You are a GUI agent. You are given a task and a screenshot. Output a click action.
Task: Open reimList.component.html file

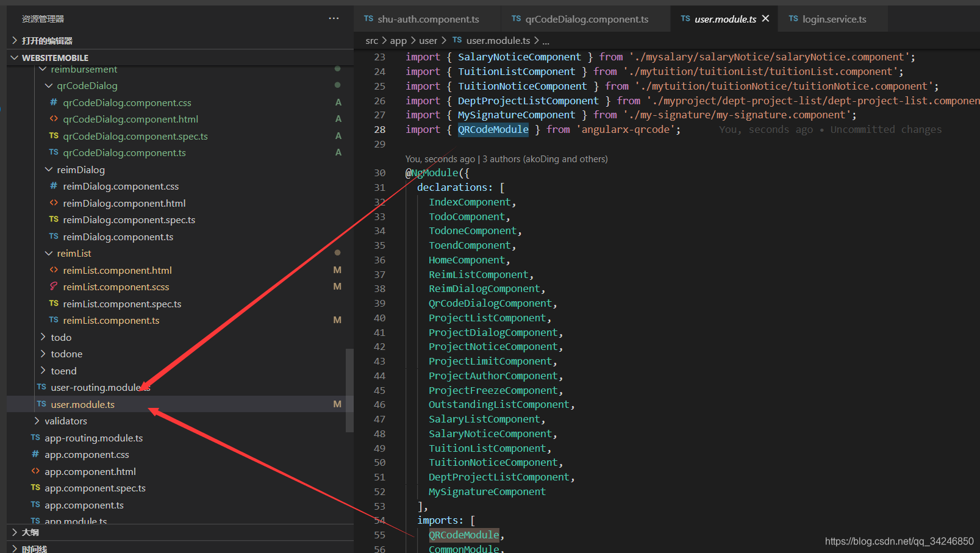click(x=117, y=270)
